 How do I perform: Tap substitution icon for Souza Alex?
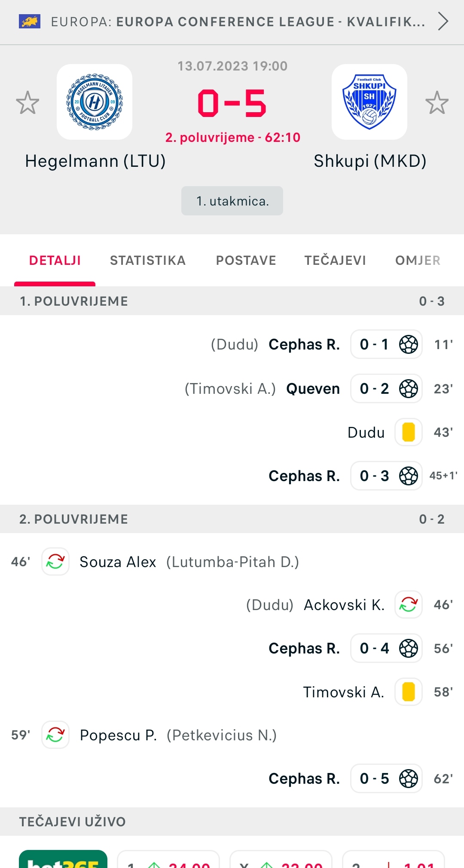click(55, 561)
